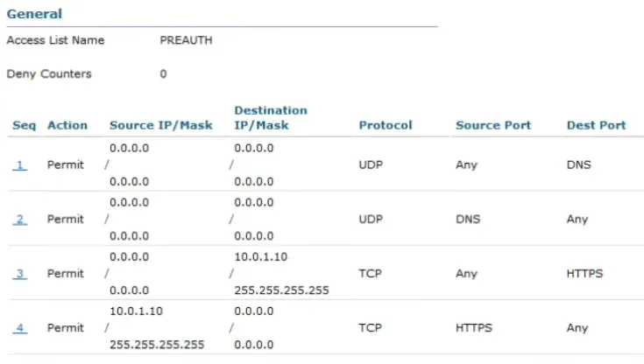Click the Deny Counters label
This screenshot has height=364, width=644.
tap(49, 74)
